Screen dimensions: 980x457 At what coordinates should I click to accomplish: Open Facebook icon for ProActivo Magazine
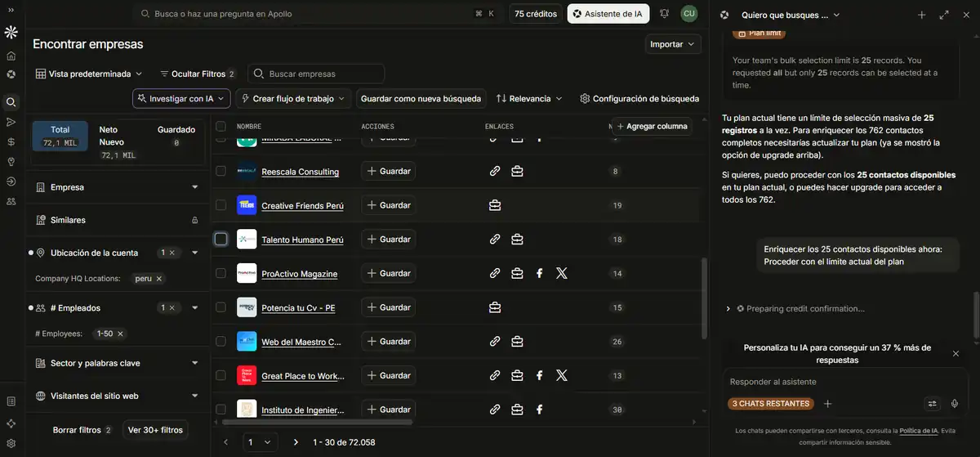click(x=539, y=273)
